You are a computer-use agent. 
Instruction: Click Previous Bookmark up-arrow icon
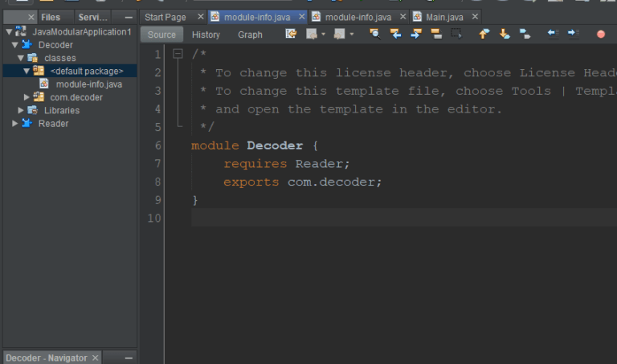(484, 34)
